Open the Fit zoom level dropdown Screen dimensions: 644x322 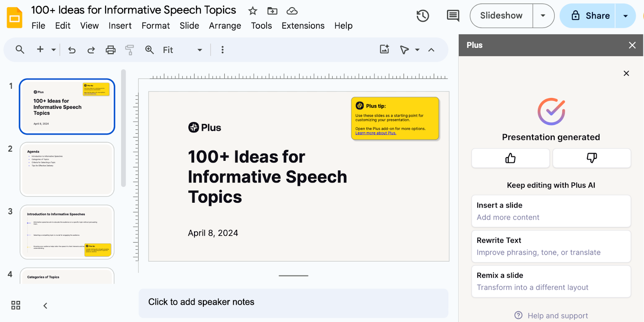[x=182, y=50]
